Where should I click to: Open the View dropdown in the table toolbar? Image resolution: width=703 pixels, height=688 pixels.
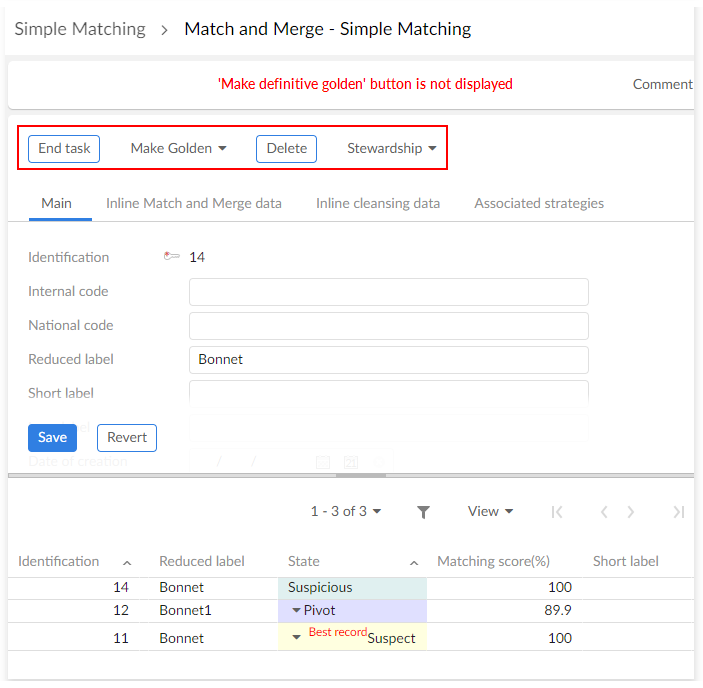click(x=490, y=511)
